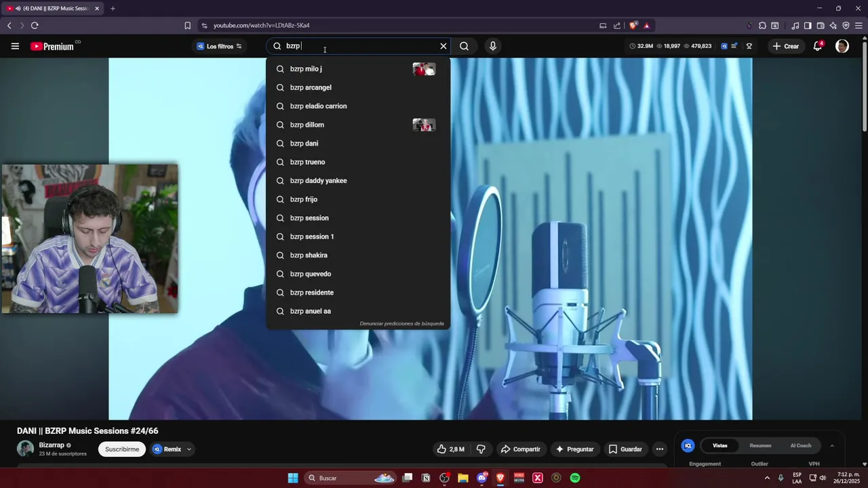Click the blue vidIQ icon in stats bar
Image resolution: width=868 pixels, height=488 pixels.
pos(724,46)
